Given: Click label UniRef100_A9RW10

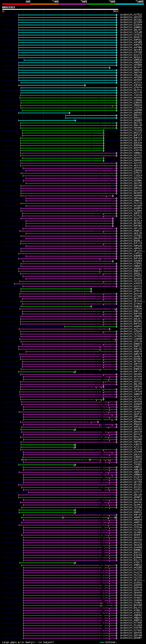Looking at the screenshot, I should (131, 153).
